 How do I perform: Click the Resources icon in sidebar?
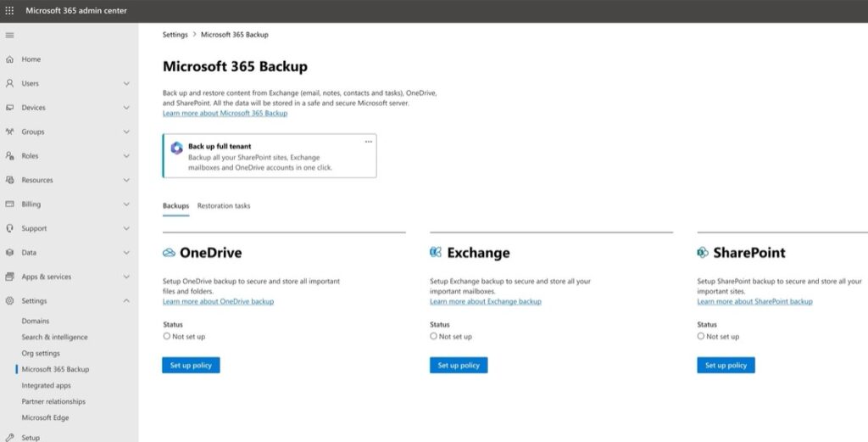[9, 180]
